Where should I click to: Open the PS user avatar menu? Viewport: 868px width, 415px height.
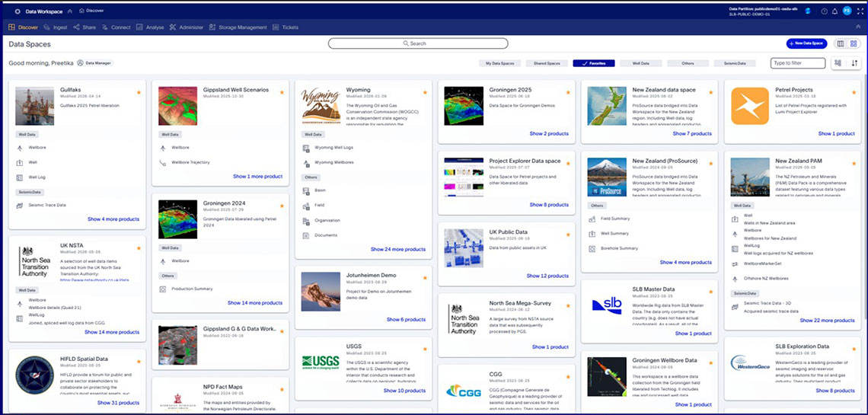point(847,11)
